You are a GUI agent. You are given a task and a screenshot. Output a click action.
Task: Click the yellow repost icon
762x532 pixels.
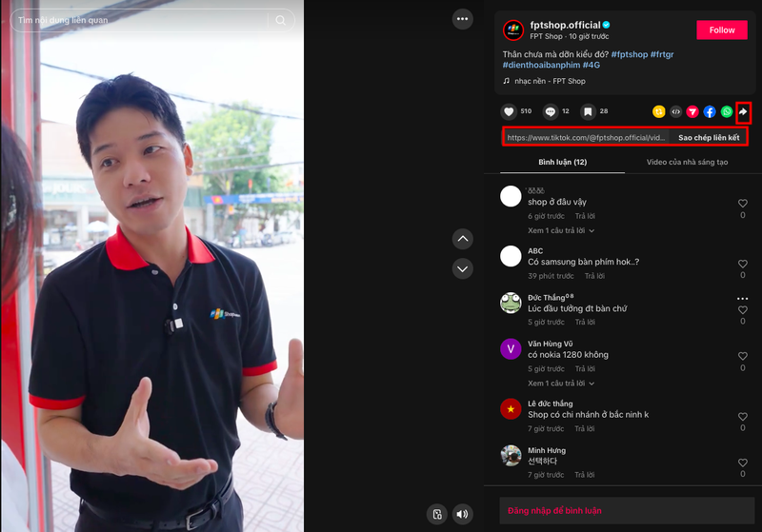coord(658,111)
